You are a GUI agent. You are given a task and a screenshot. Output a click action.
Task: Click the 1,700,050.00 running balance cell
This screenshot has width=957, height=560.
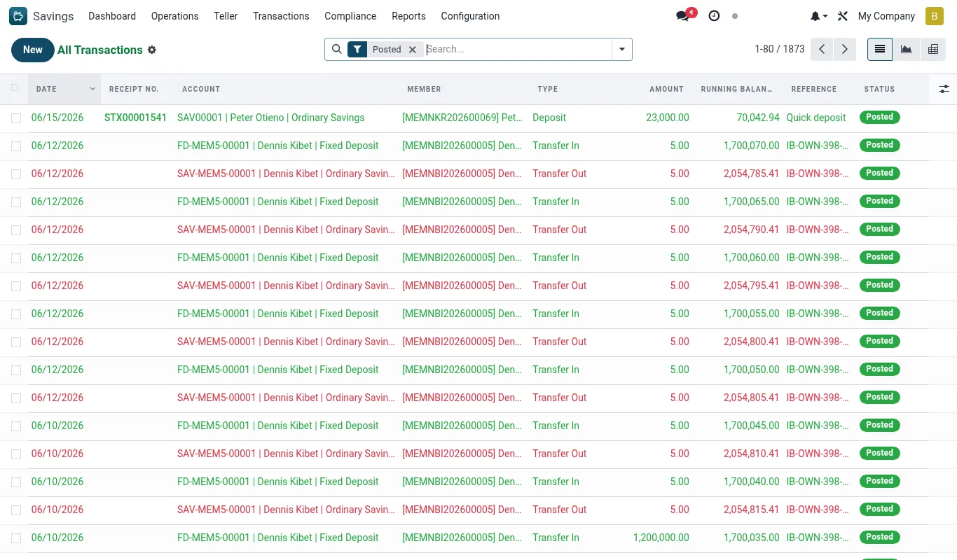751,370
